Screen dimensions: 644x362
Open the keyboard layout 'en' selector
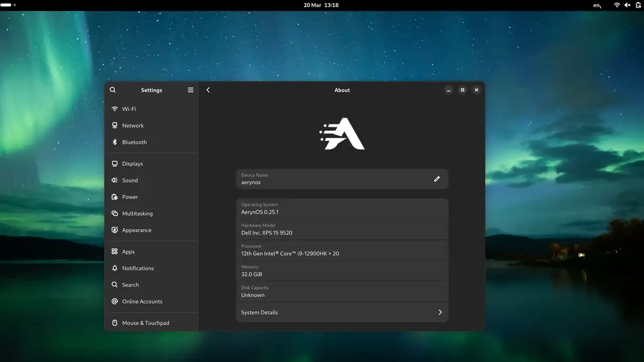597,5
